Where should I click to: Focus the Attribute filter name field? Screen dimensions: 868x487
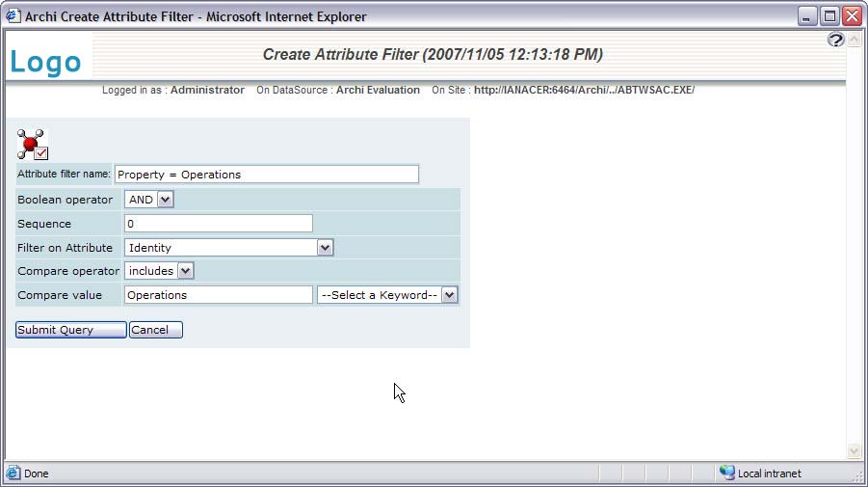[266, 175]
